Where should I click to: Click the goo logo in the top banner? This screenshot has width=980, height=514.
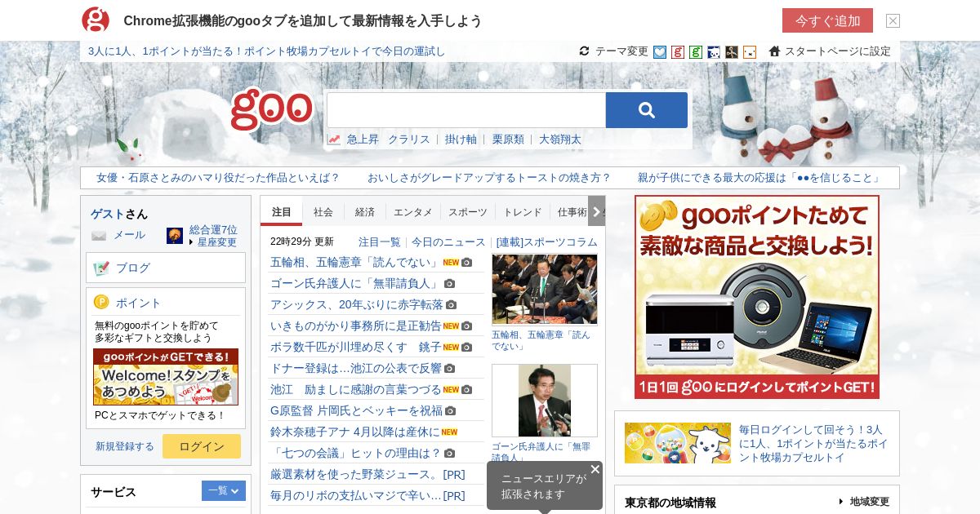[96, 20]
